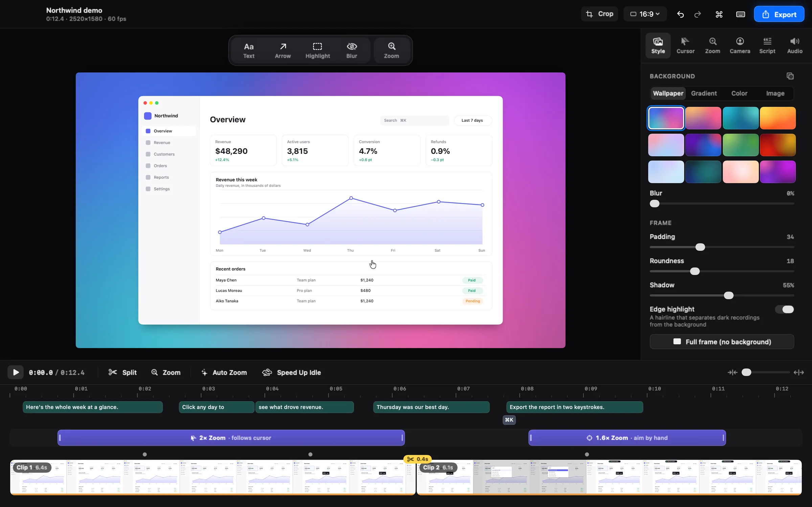Image resolution: width=812 pixels, height=507 pixels.
Task: Click the Crop button
Action: pyautogui.click(x=600, y=14)
